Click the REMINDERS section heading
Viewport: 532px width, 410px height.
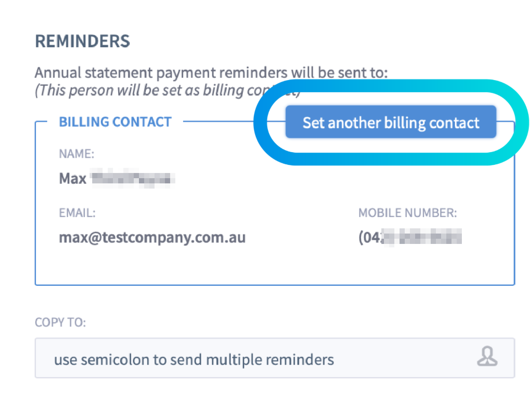coord(82,41)
